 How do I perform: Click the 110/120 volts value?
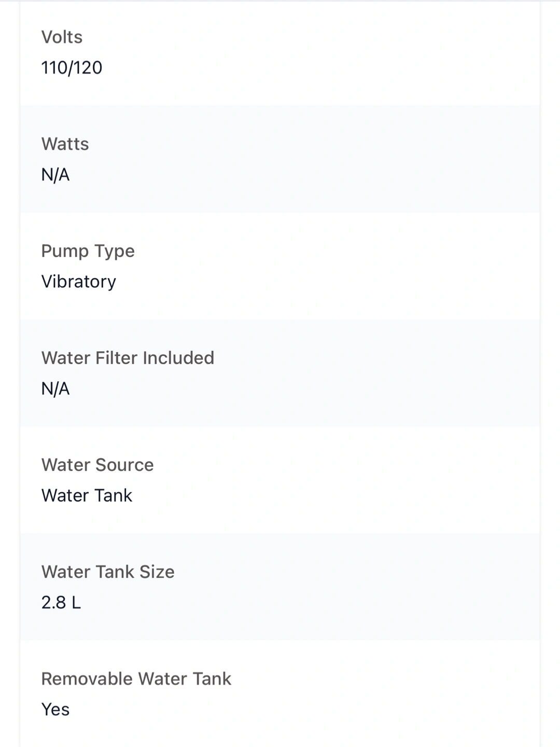72,67
